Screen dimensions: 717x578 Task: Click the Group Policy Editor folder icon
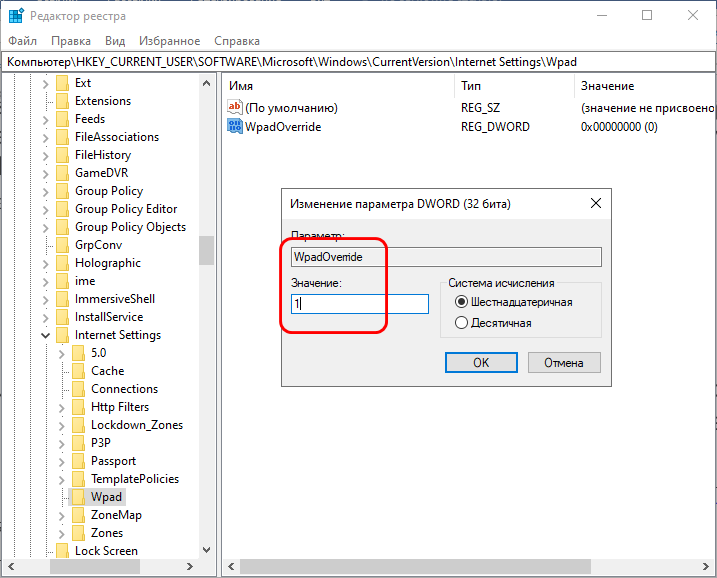click(x=62, y=209)
